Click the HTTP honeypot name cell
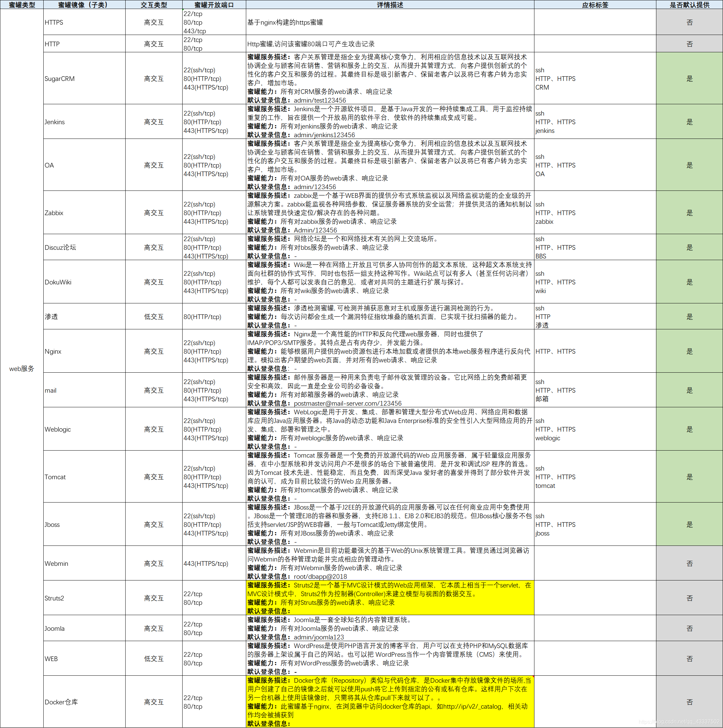Screen dimensions: 723x728 [84, 44]
